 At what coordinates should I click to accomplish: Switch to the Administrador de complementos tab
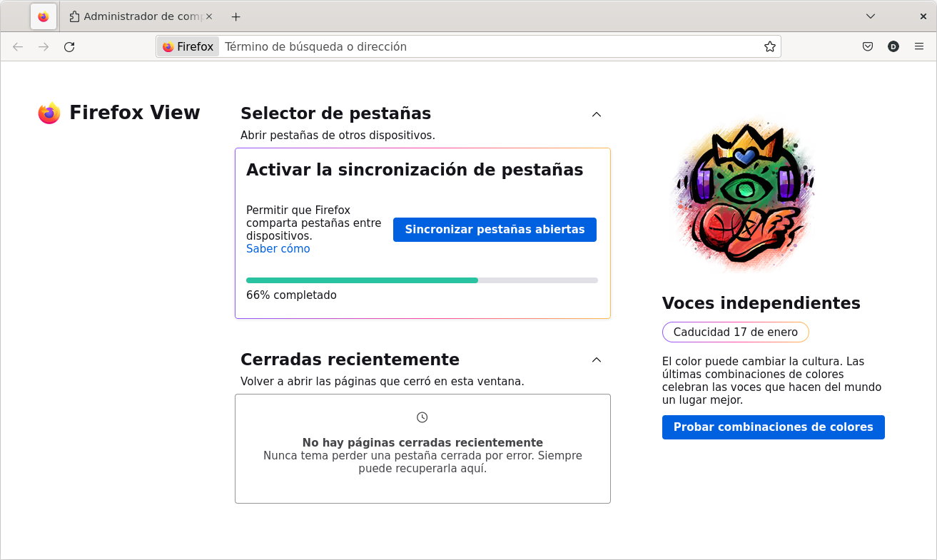point(136,16)
